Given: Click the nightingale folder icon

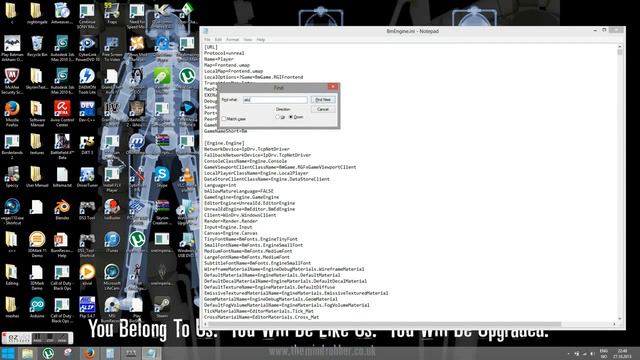Looking at the screenshot, I should pos(37,14).
